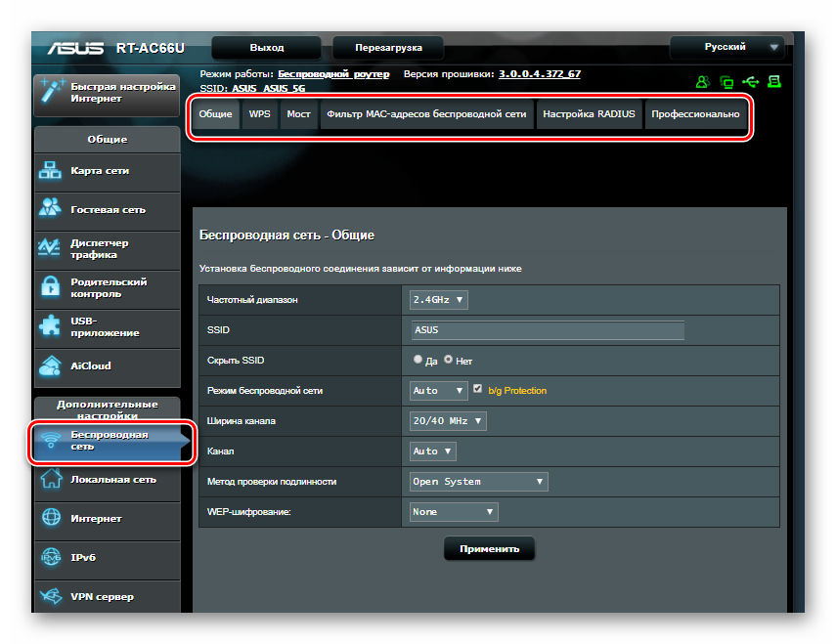This screenshot has width=836, height=644.
Task: Click the guest network users status icon
Action: tap(702, 82)
